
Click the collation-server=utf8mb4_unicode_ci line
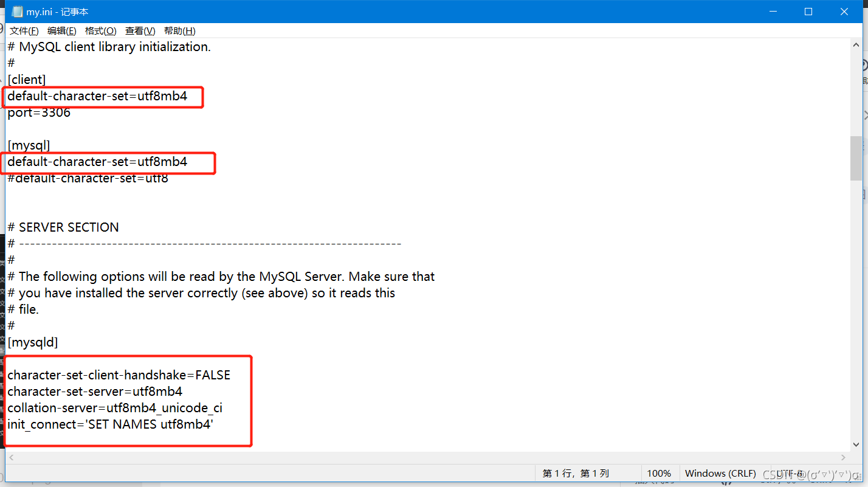(115, 408)
